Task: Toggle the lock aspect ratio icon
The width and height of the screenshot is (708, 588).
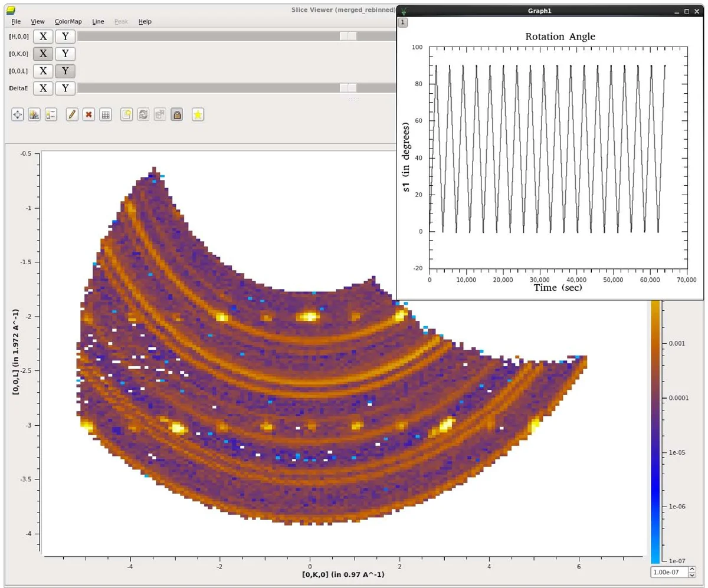Action: coord(178,114)
